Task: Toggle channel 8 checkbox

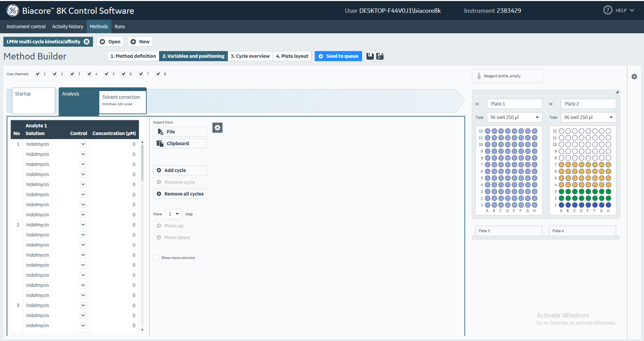Action: (x=158, y=74)
